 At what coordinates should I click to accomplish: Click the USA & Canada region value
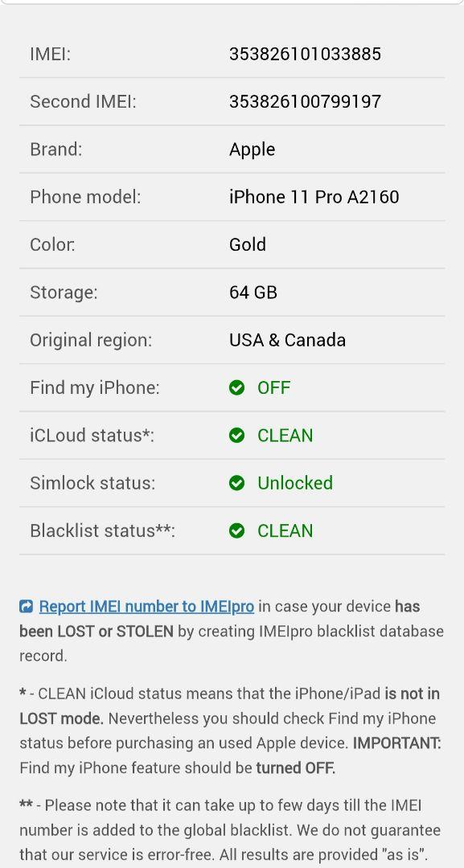(287, 340)
